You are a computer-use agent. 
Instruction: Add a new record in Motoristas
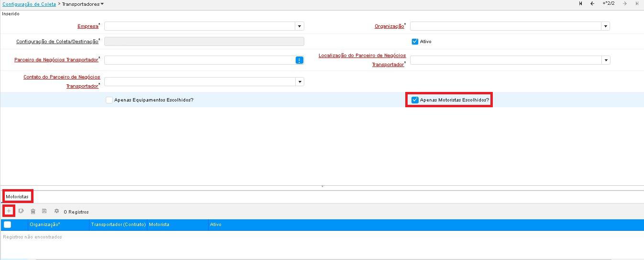(x=9, y=211)
